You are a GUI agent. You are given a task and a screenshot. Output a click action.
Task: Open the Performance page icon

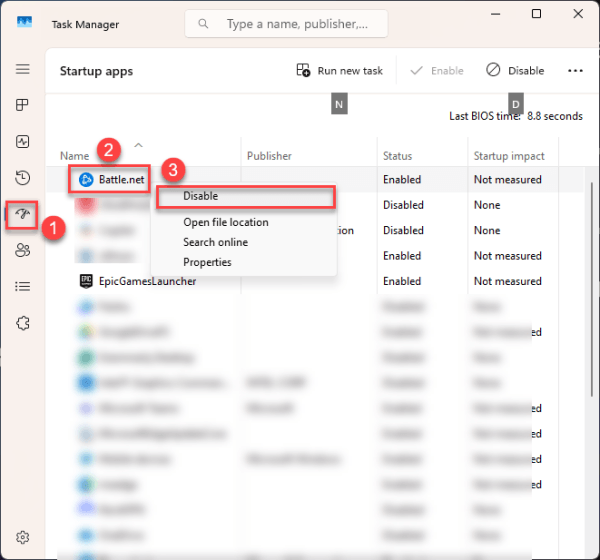22,141
